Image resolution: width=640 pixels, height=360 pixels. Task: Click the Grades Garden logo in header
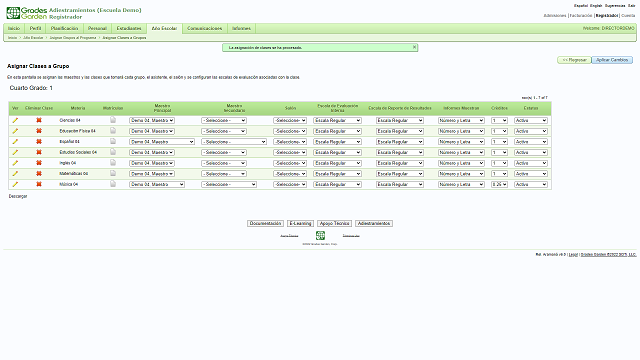27,13
